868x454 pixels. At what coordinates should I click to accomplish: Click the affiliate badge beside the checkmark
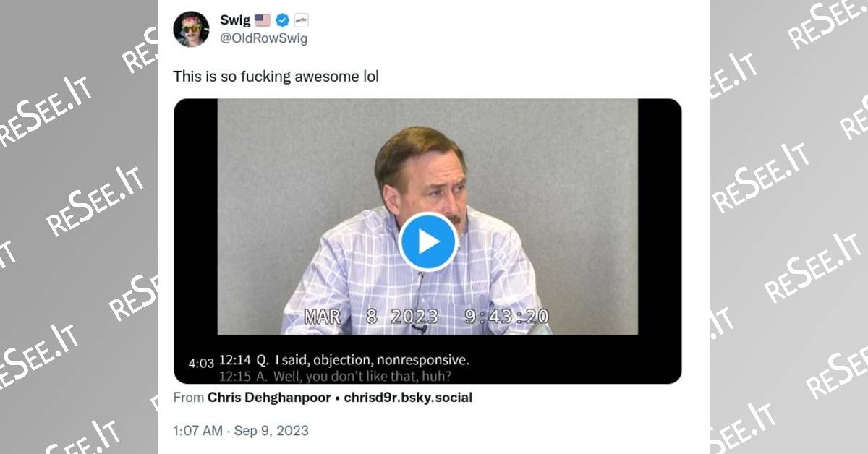[302, 20]
